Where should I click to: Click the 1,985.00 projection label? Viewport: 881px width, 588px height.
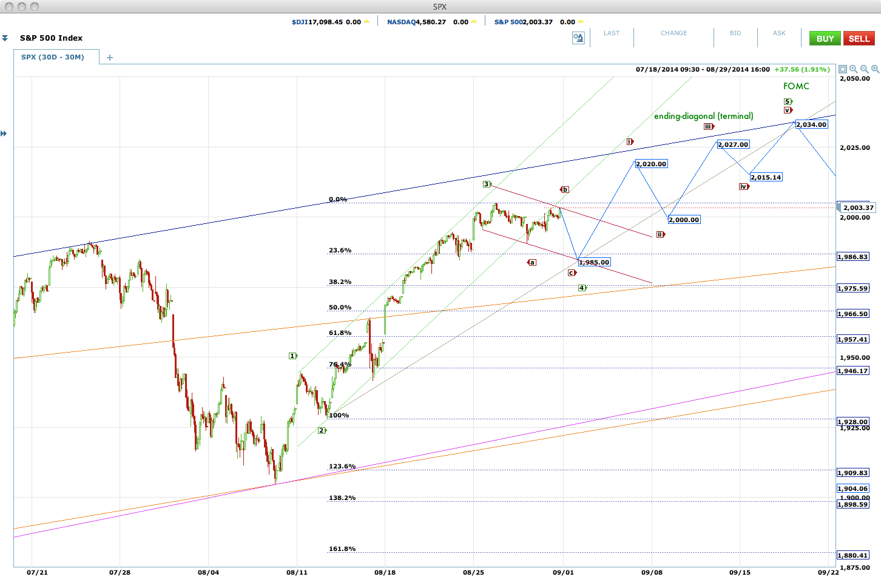pos(595,262)
